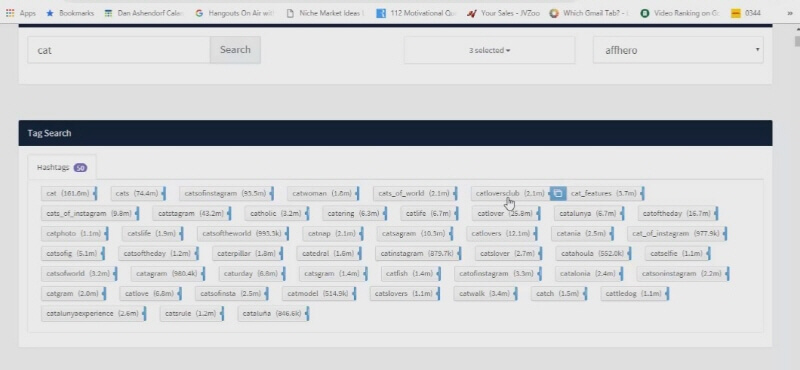This screenshot has height=370, width=800.
Task: Select the catslover (2.7m) hashtag chip
Action: coord(509,253)
